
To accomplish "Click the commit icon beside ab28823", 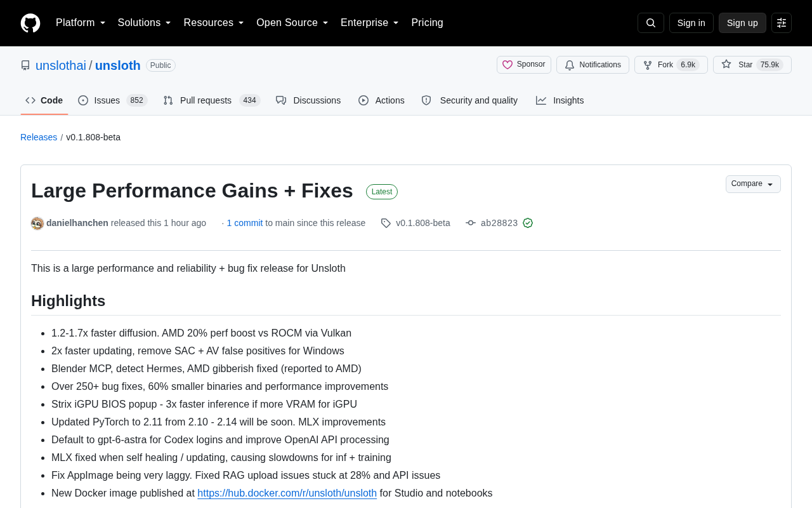I will pyautogui.click(x=471, y=223).
